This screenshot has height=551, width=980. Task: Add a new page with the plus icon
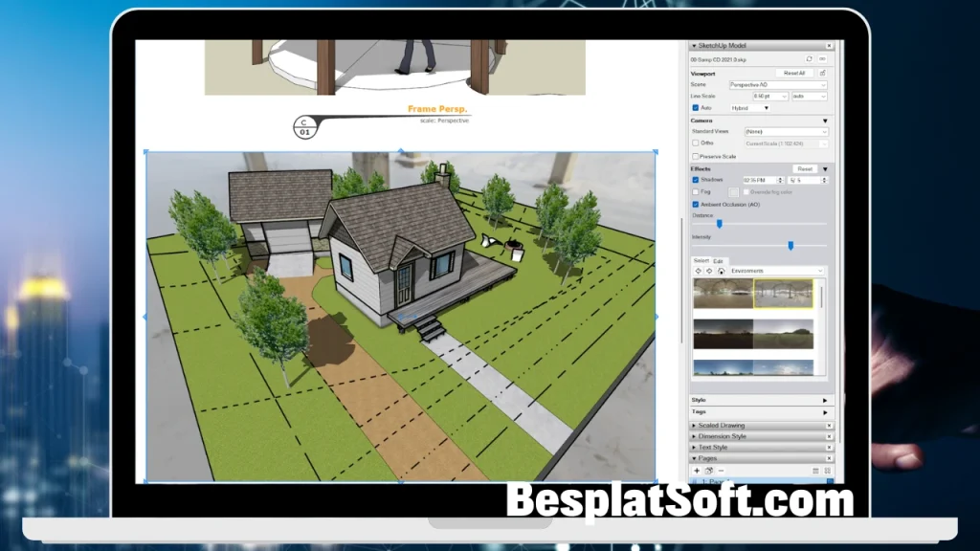click(x=697, y=470)
